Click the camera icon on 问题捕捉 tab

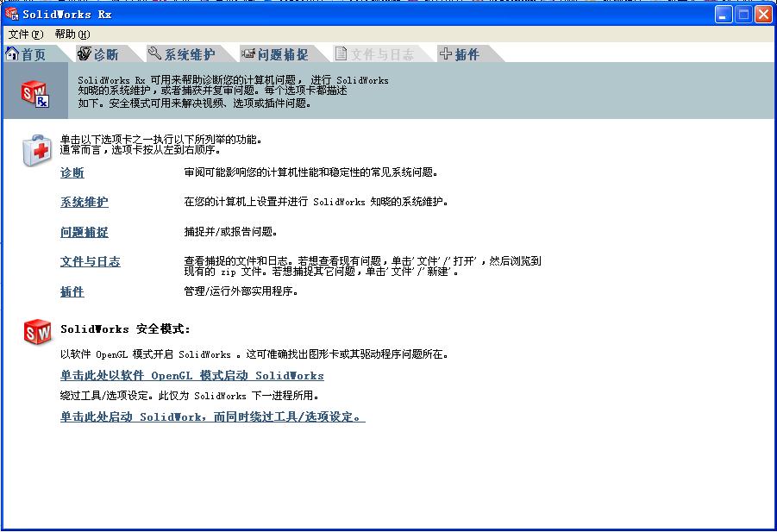[248, 53]
